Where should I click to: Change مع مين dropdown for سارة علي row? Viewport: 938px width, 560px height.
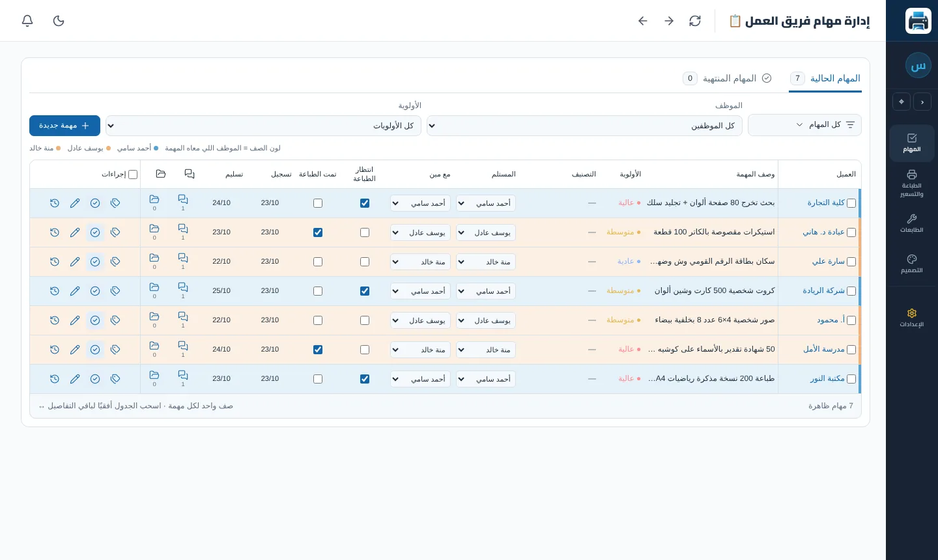pos(420,262)
